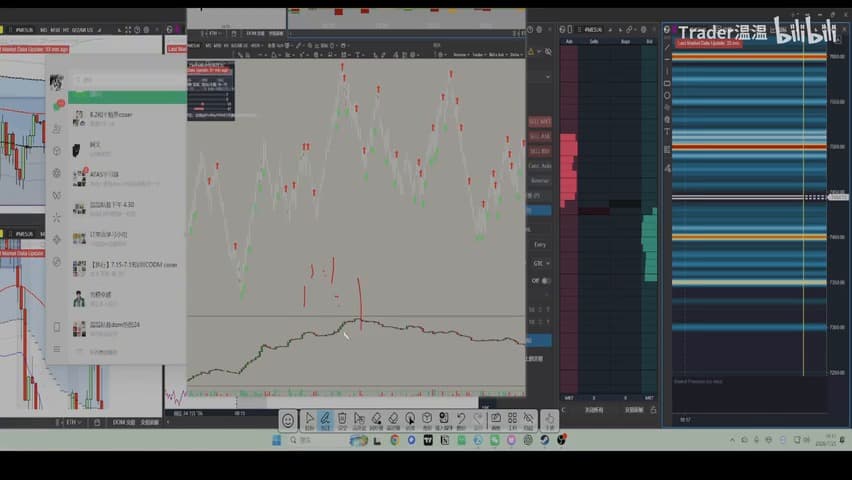Image resolution: width=852 pixels, height=480 pixels.
Task: Choose the plain eraser tool in annotation toolbar
Action: click(x=393, y=420)
